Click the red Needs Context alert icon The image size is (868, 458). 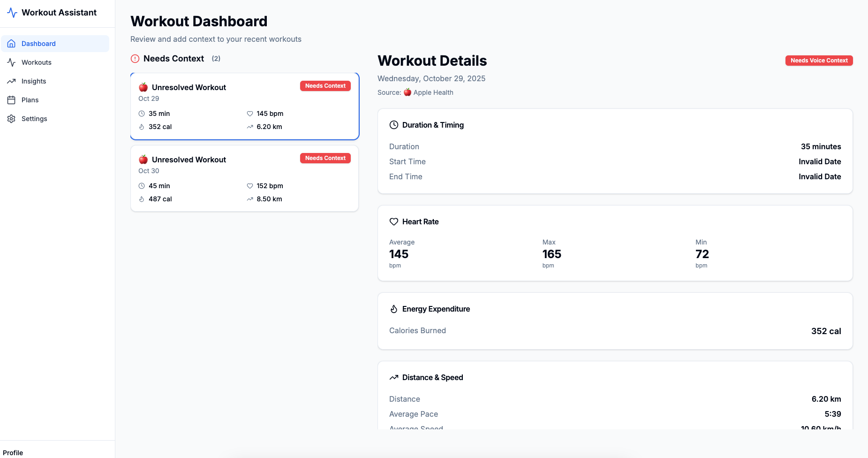pos(135,59)
